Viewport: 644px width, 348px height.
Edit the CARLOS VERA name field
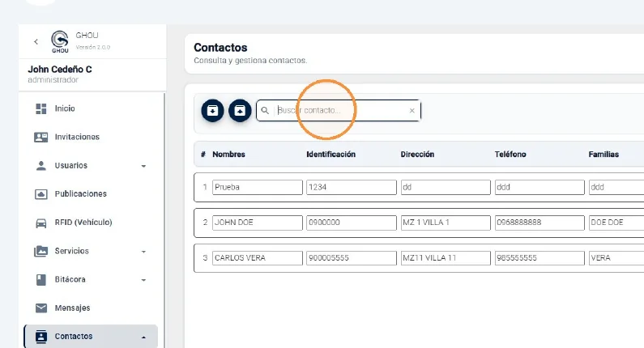[258, 258]
